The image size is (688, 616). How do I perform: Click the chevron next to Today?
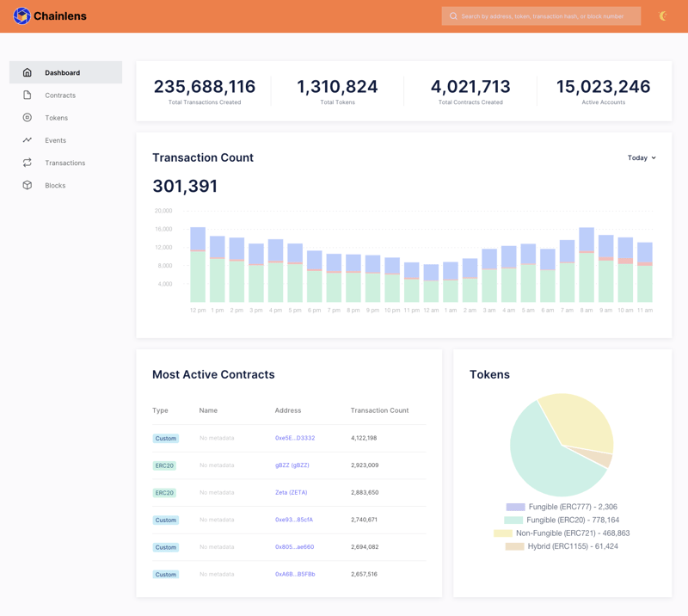click(654, 158)
